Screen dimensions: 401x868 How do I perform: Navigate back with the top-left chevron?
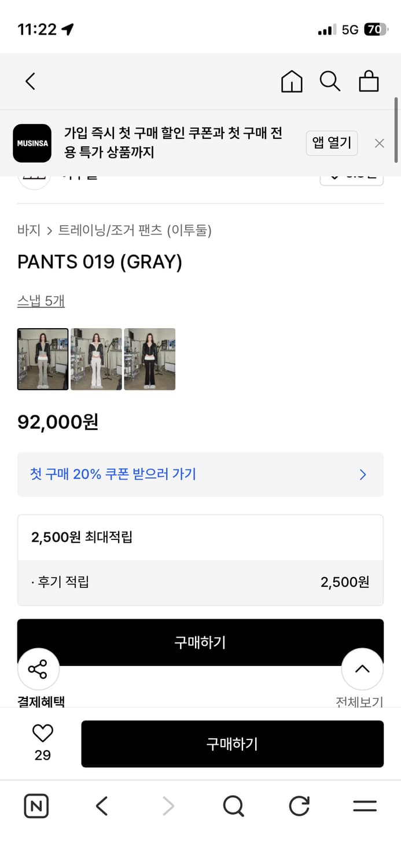pyautogui.click(x=30, y=82)
